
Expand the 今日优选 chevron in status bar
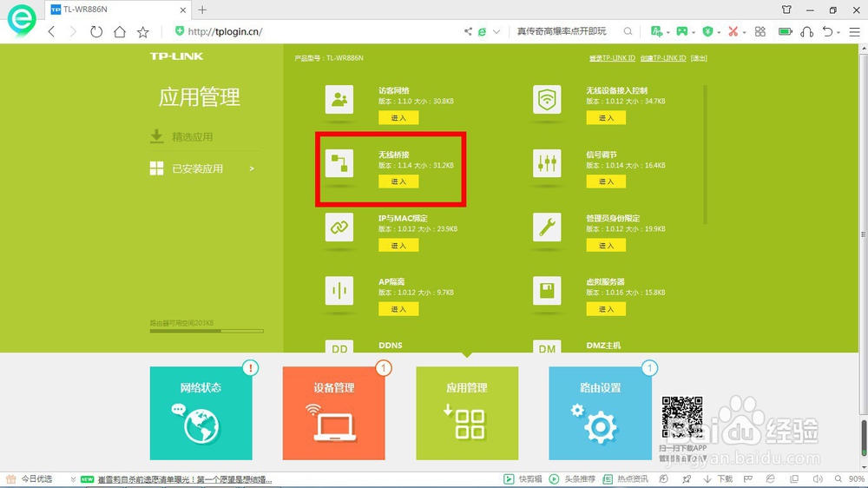tap(73, 479)
